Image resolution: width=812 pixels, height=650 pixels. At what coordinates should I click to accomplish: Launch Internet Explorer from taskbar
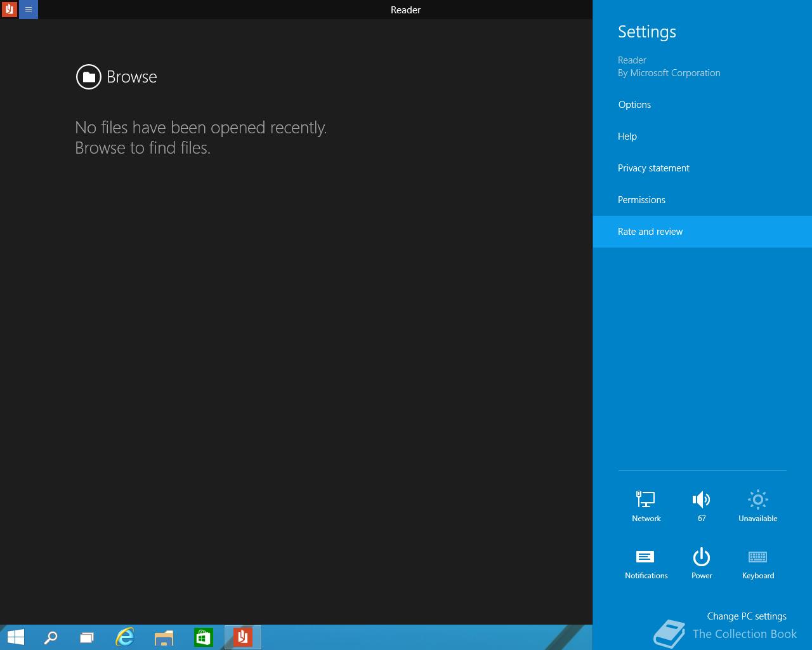click(x=125, y=637)
